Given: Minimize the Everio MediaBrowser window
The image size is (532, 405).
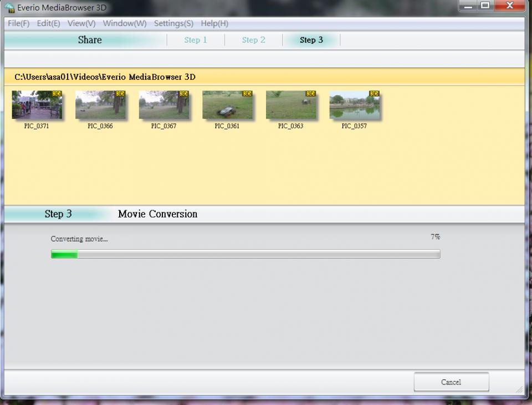Looking at the screenshot, I should (x=469, y=6).
